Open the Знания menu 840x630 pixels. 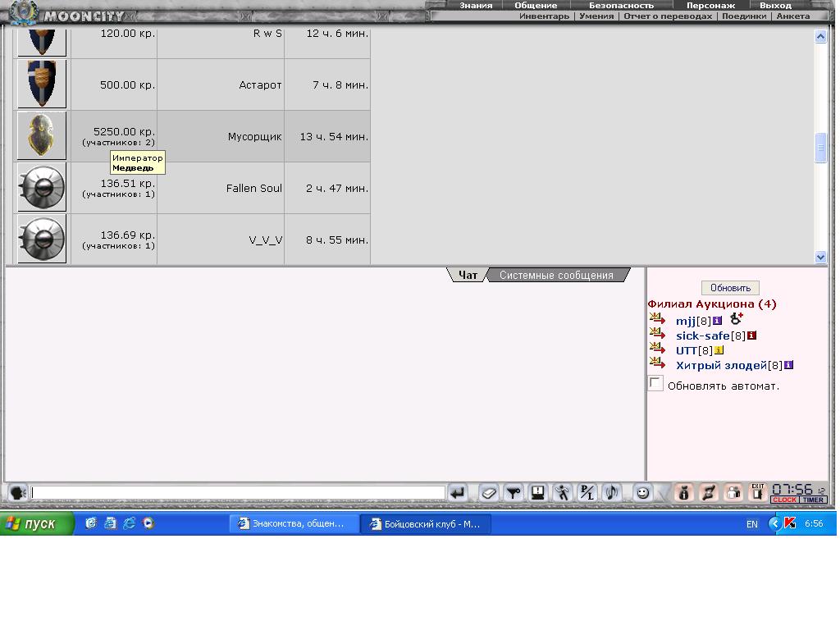476,6
